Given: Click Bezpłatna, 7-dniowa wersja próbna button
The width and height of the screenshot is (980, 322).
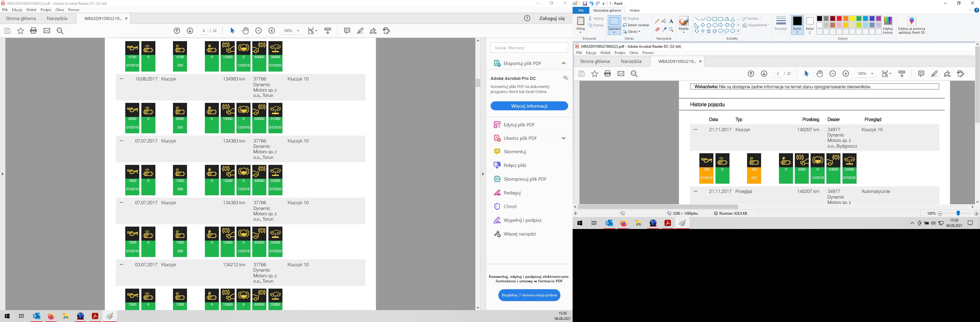Looking at the screenshot, I should coord(529,295).
